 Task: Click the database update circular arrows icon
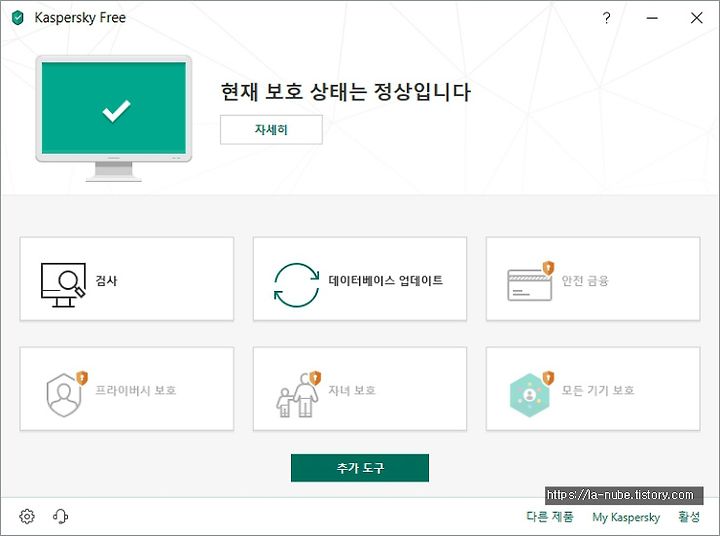coord(296,285)
